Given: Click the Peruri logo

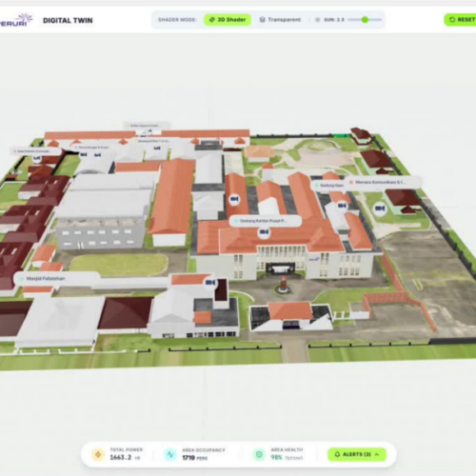Looking at the screenshot, I should [15, 20].
